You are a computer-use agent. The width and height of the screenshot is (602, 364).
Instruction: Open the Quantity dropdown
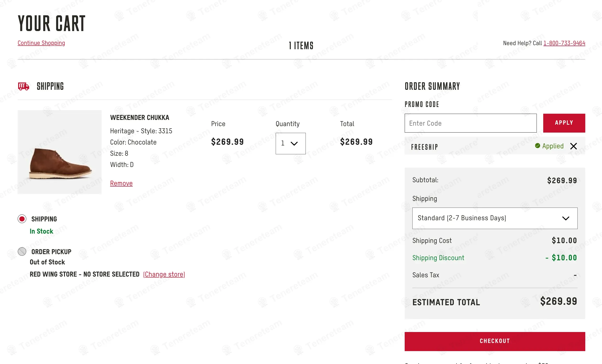click(290, 143)
